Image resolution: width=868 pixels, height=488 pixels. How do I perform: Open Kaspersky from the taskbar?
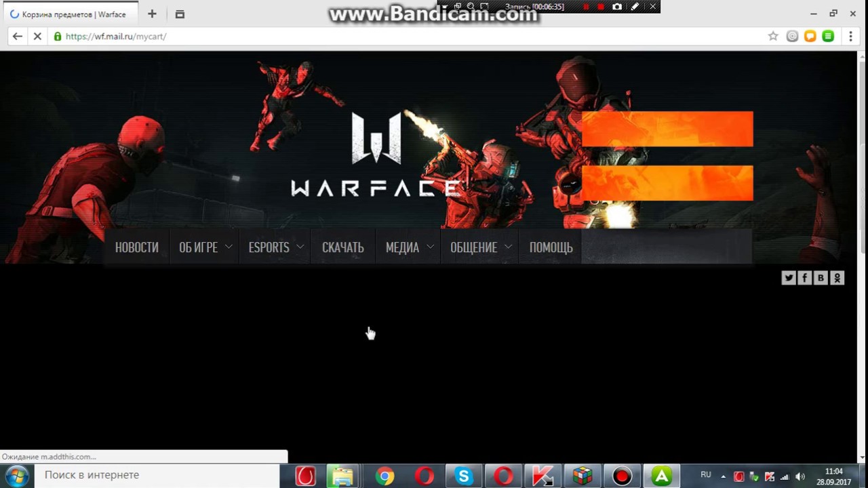tap(543, 476)
